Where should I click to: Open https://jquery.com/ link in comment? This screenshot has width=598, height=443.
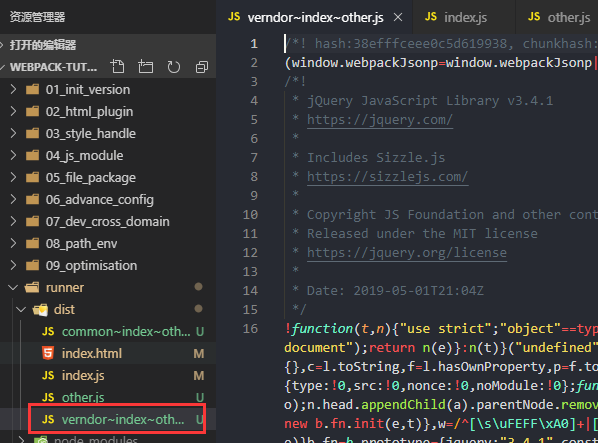(x=380, y=120)
